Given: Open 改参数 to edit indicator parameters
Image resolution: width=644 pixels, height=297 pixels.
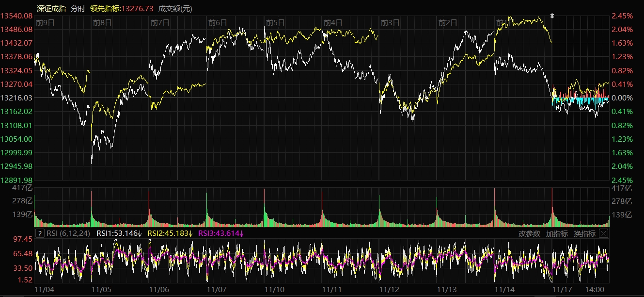Looking at the screenshot, I should click(x=529, y=233).
